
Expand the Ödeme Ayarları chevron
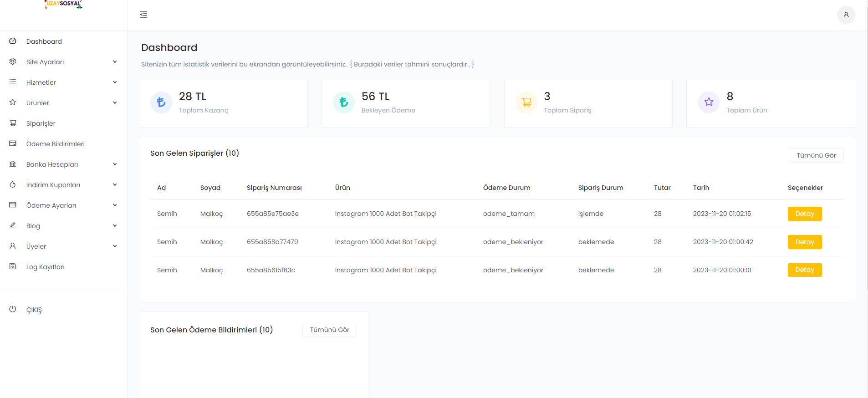coord(115,205)
